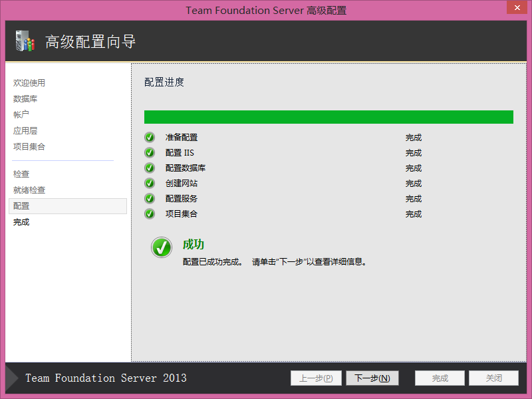Click the 完成 status for 准备配置
The image size is (532, 399).
tap(414, 138)
